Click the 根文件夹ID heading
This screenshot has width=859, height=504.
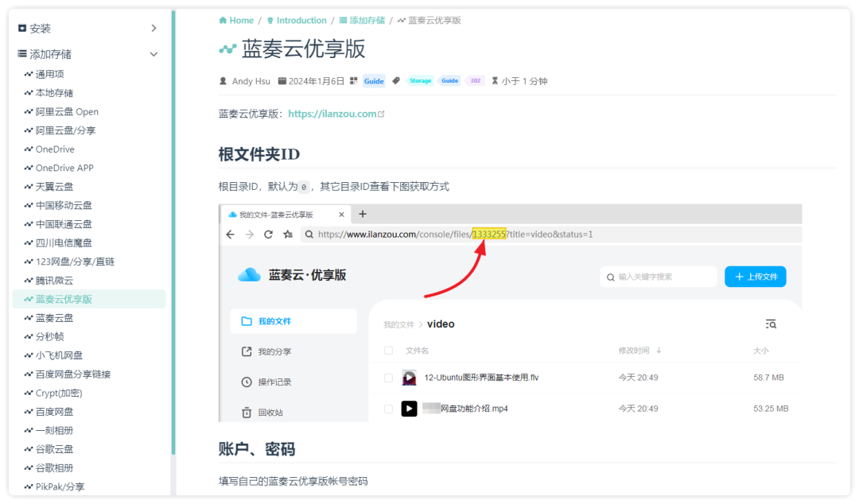(259, 154)
